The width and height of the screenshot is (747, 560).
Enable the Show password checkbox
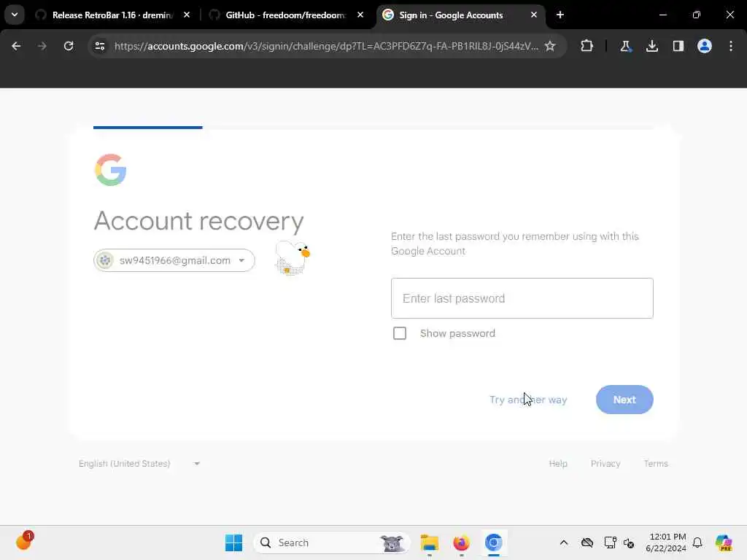tap(400, 333)
